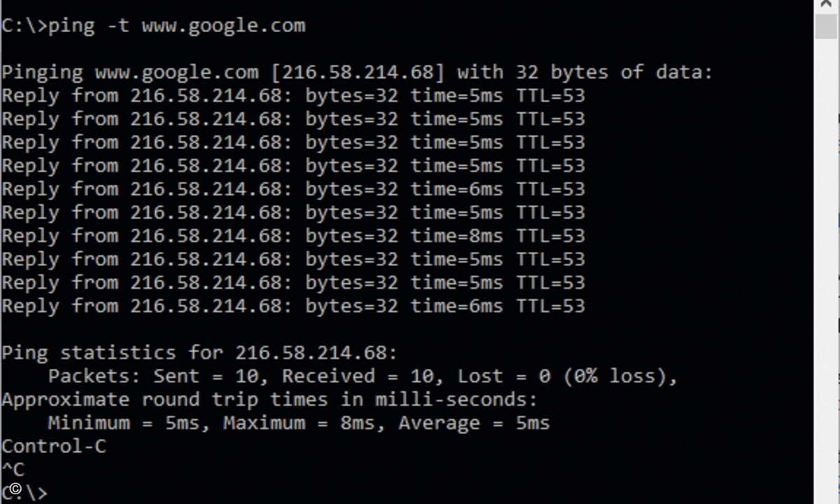Click the "Ping statistics for 216.58.214.68:" line
Screen dimensions: 840x504
[199, 352]
